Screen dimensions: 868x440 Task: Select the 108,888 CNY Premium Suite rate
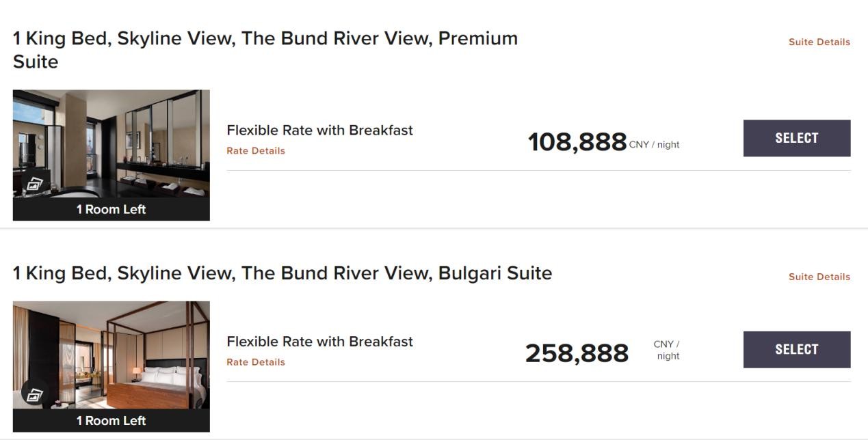796,138
